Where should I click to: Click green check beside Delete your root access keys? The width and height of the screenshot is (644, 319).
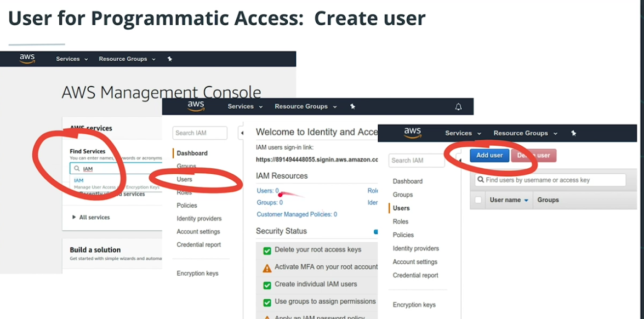[x=267, y=250]
